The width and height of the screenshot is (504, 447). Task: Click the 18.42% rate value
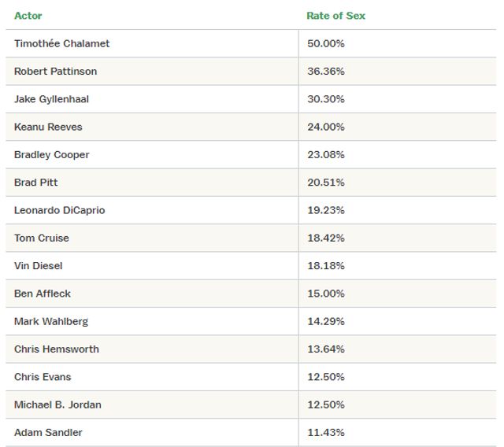tap(325, 238)
